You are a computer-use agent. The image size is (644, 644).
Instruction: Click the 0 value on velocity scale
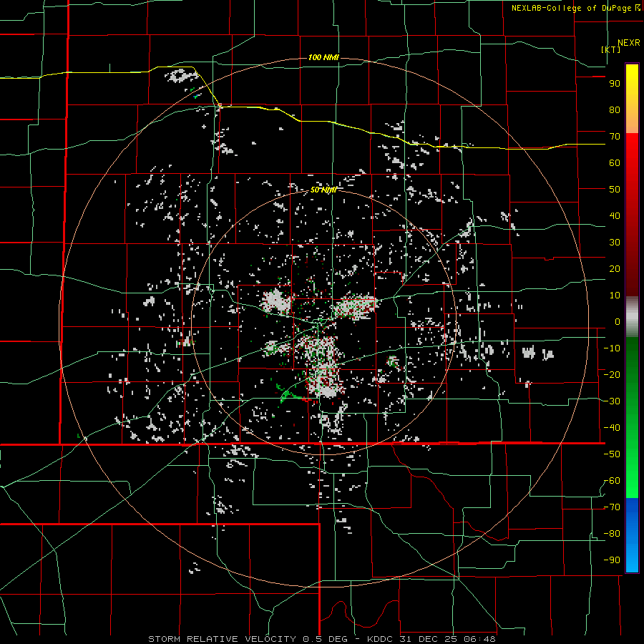coord(618,321)
